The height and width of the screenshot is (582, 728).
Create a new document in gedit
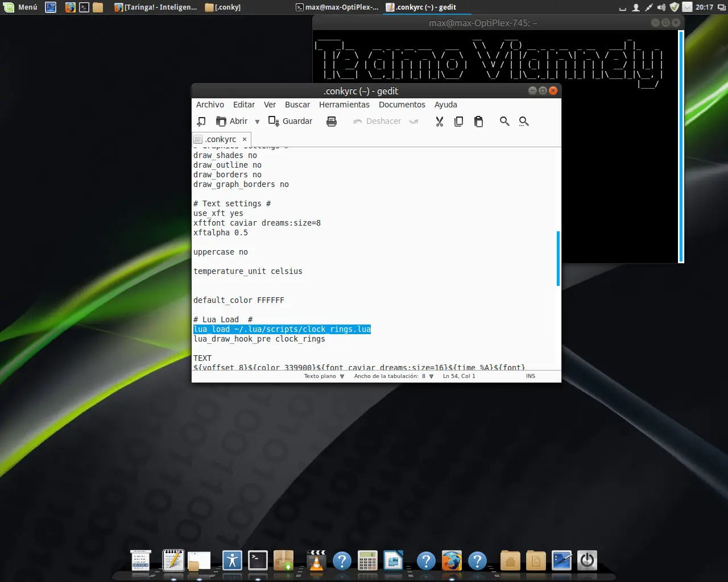tap(201, 122)
